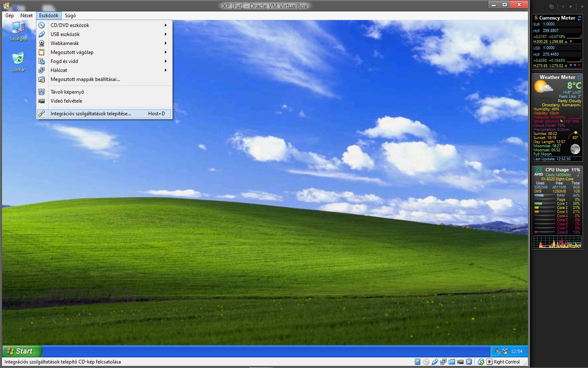Viewport: 588px width, 368px height.
Task: Click the EUR amount field 1.0000
Action: pyautogui.click(x=562, y=24)
